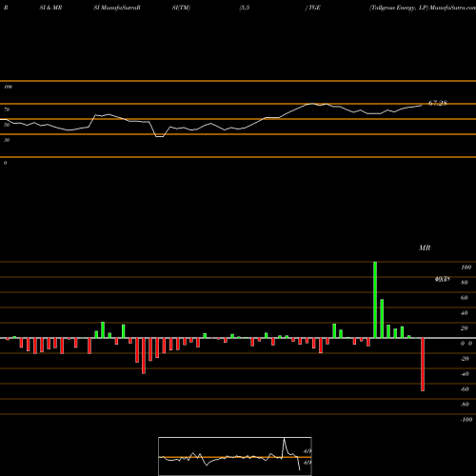This screenshot has width=476, height=476.
Task: Click the "SI(TM)" header text
Action: [181, 8]
